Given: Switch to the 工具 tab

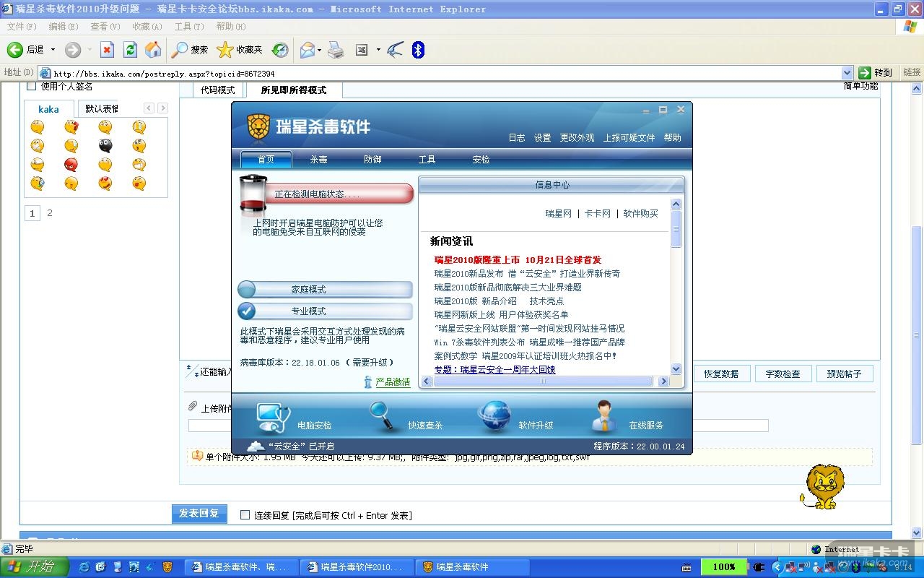Looking at the screenshot, I should [427, 160].
